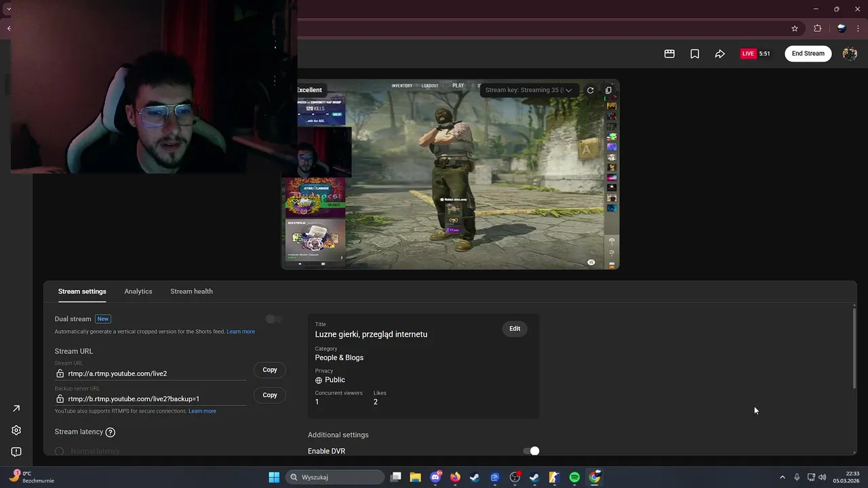
Task: Click the Additional settings heading
Action: click(x=338, y=435)
